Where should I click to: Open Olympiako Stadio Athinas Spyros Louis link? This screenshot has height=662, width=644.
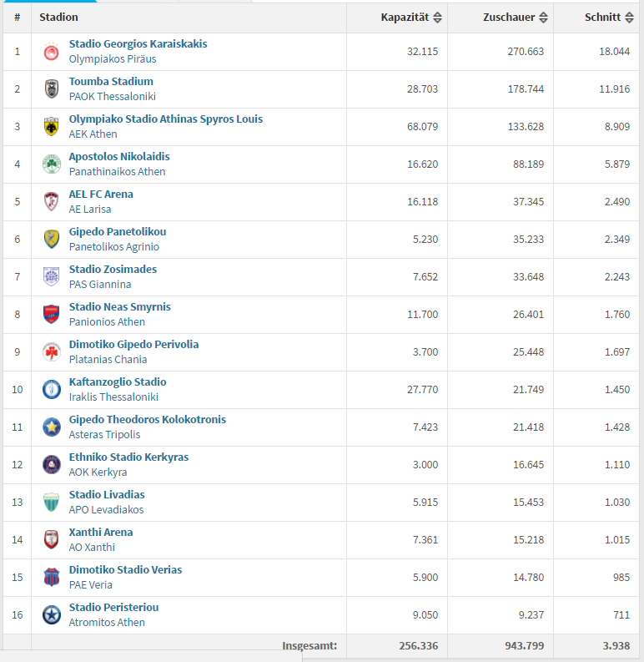(x=165, y=119)
